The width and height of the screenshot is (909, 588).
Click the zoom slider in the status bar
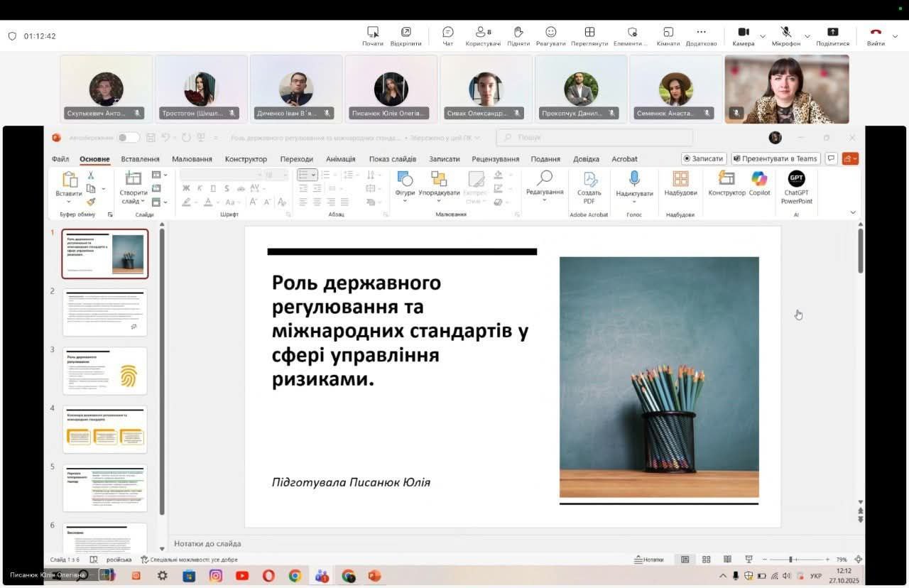[790, 560]
